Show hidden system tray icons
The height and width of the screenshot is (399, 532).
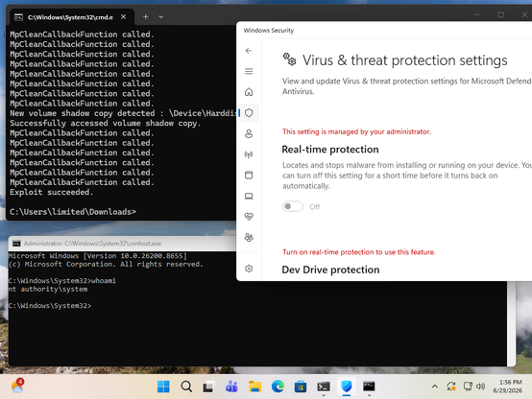coord(435,387)
